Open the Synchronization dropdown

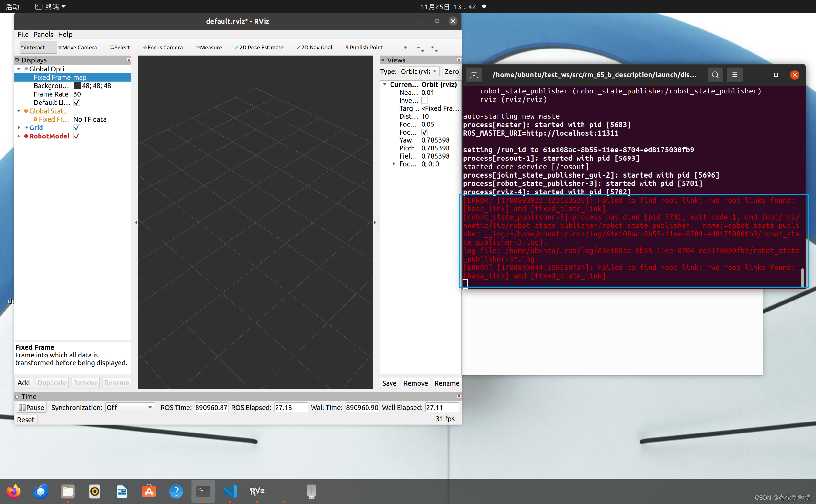coord(130,407)
